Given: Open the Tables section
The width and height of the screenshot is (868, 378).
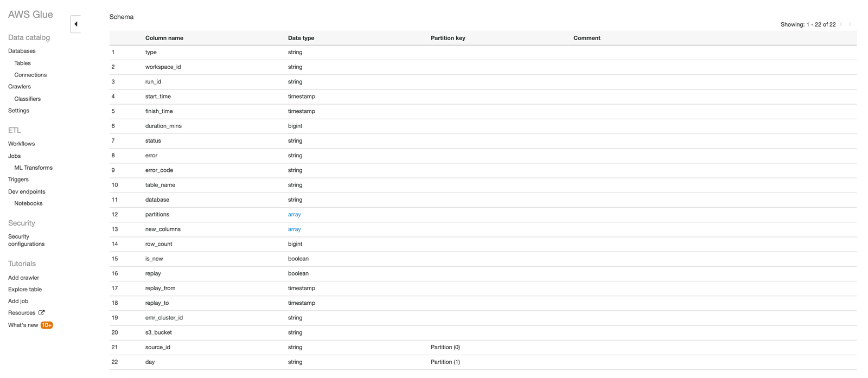Looking at the screenshot, I should pyautogui.click(x=22, y=63).
